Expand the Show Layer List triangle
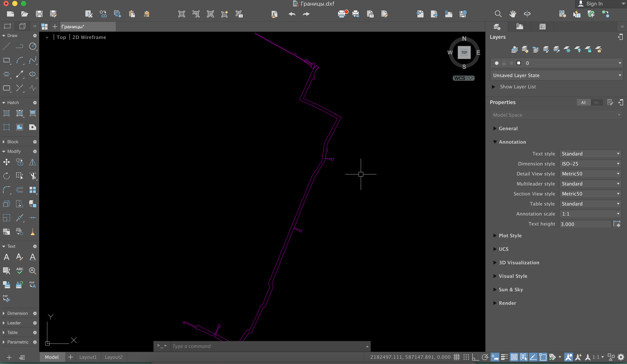Screen dimensions: 627x364 tap(494, 87)
